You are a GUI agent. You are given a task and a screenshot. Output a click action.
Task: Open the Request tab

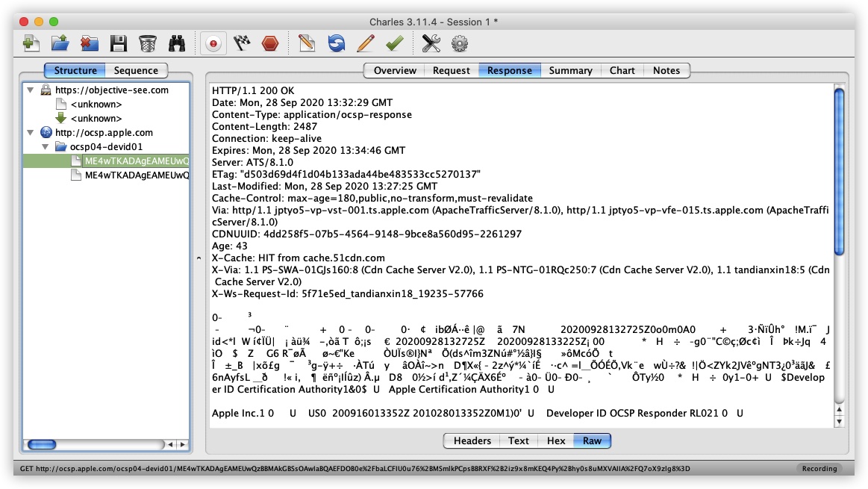tap(451, 70)
